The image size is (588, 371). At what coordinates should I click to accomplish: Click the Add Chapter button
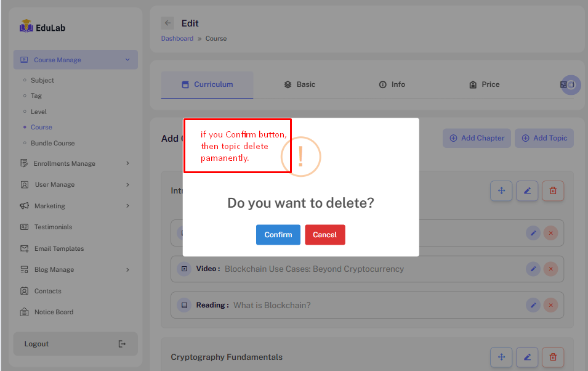click(x=477, y=138)
